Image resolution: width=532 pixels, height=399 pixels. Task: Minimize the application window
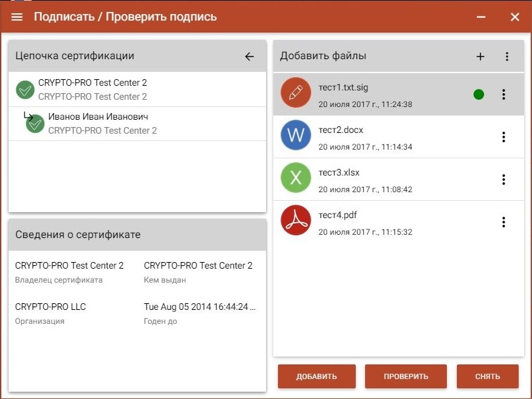click(481, 17)
